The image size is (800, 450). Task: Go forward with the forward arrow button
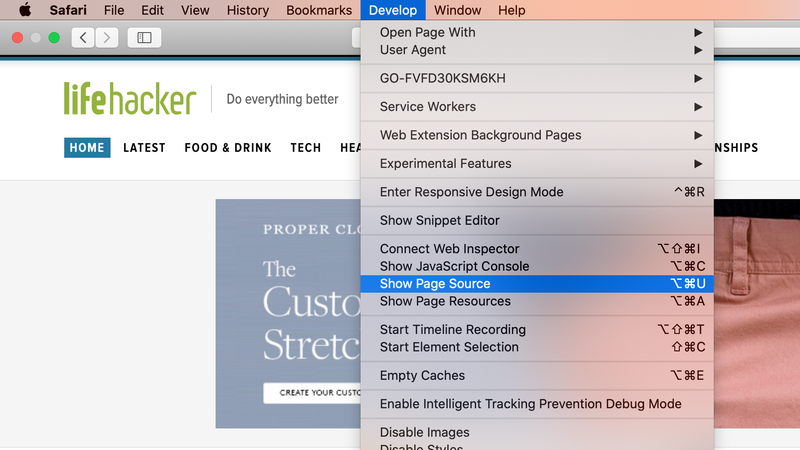[x=107, y=38]
